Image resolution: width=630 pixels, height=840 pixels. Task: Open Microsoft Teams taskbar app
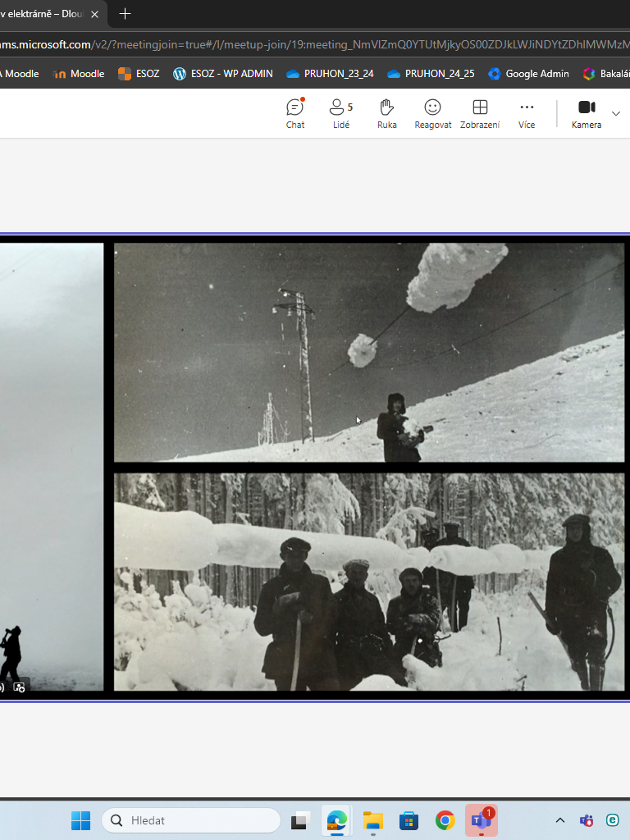(481, 820)
